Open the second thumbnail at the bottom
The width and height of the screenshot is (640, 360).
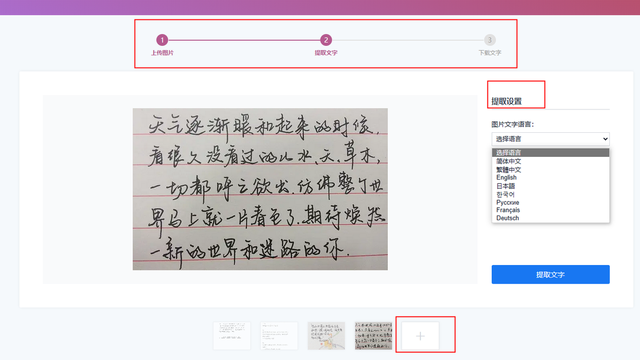[x=279, y=336]
